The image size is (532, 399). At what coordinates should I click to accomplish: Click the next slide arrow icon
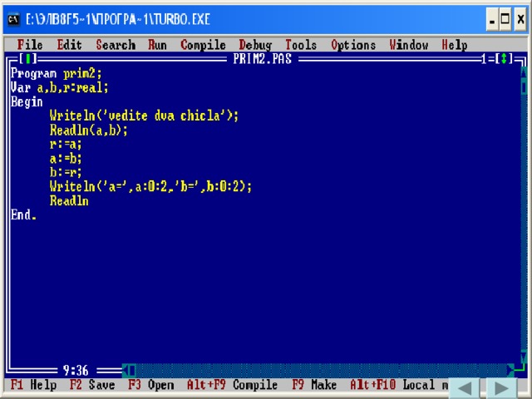click(501, 387)
